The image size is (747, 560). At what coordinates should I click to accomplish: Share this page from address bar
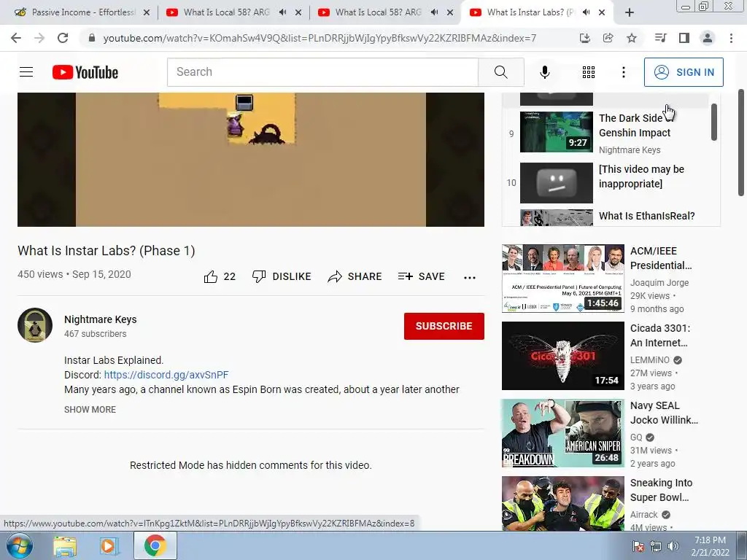[608, 38]
